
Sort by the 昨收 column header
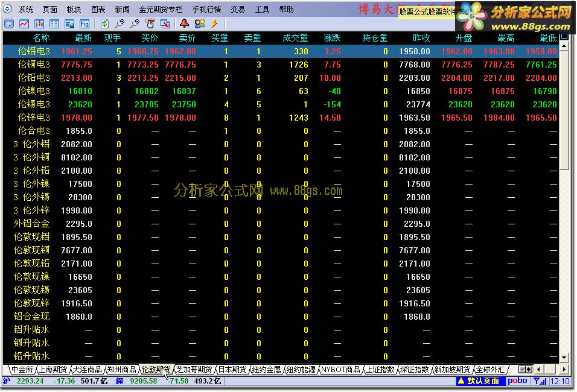(421, 37)
